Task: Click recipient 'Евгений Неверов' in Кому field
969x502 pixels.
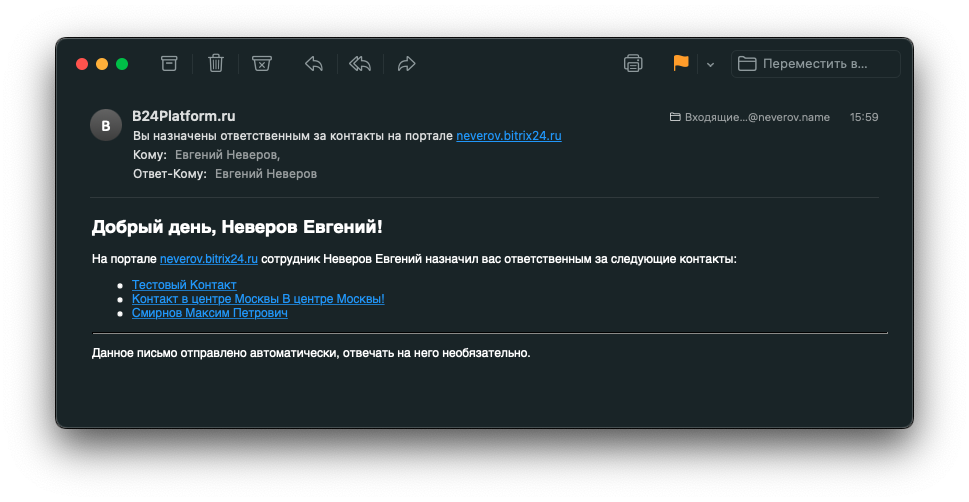Action: [225, 155]
